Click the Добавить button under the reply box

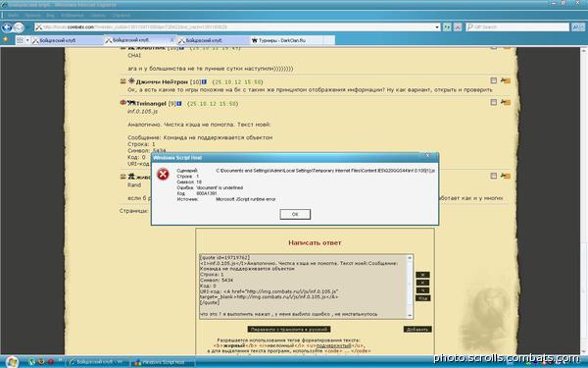[417, 330]
